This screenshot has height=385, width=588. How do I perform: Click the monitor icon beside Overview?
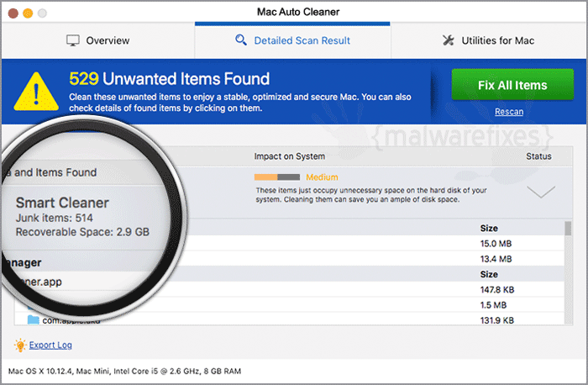[73, 40]
